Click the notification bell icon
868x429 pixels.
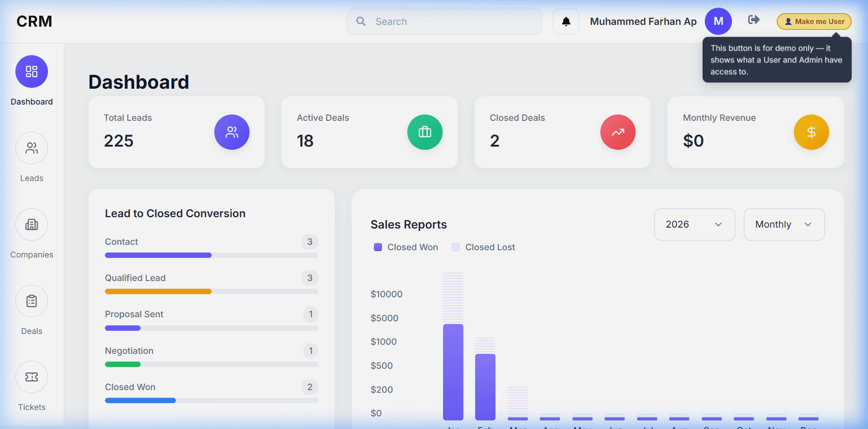click(x=566, y=21)
